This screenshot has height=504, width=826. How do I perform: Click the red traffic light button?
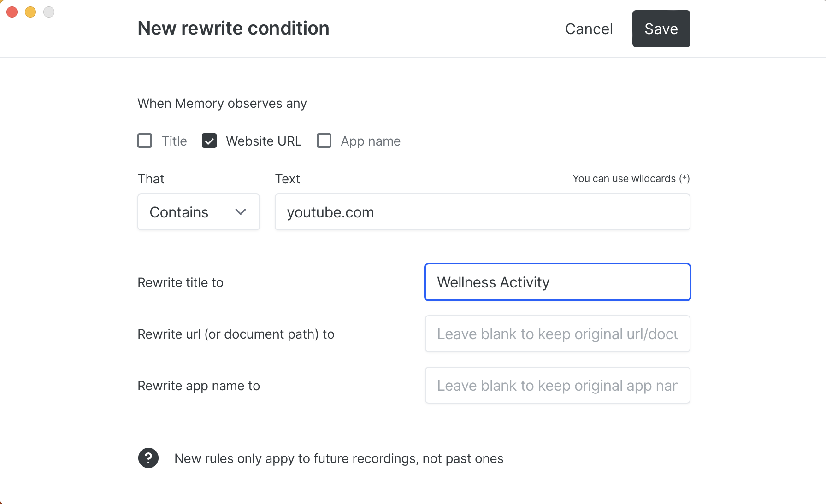tap(12, 12)
